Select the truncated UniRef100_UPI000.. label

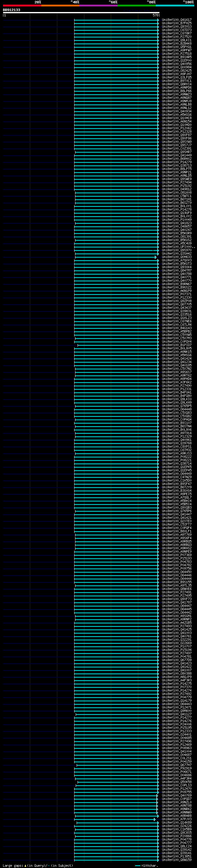point(179,247)
